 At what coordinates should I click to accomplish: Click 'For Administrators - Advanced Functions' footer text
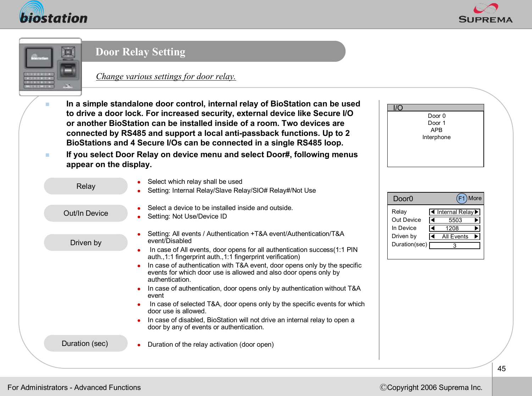74,387
